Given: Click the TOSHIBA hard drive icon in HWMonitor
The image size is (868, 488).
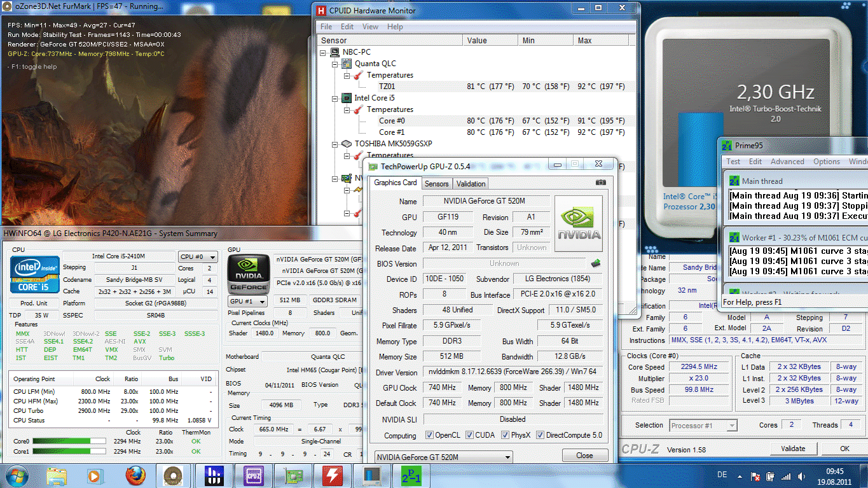Looking at the screenshot, I should (347, 144).
